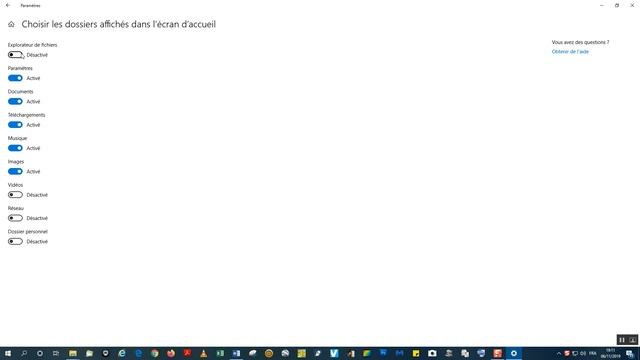The height and width of the screenshot is (360, 640).
Task: Launch Cortana circle in taskbar
Action: tap(40, 353)
